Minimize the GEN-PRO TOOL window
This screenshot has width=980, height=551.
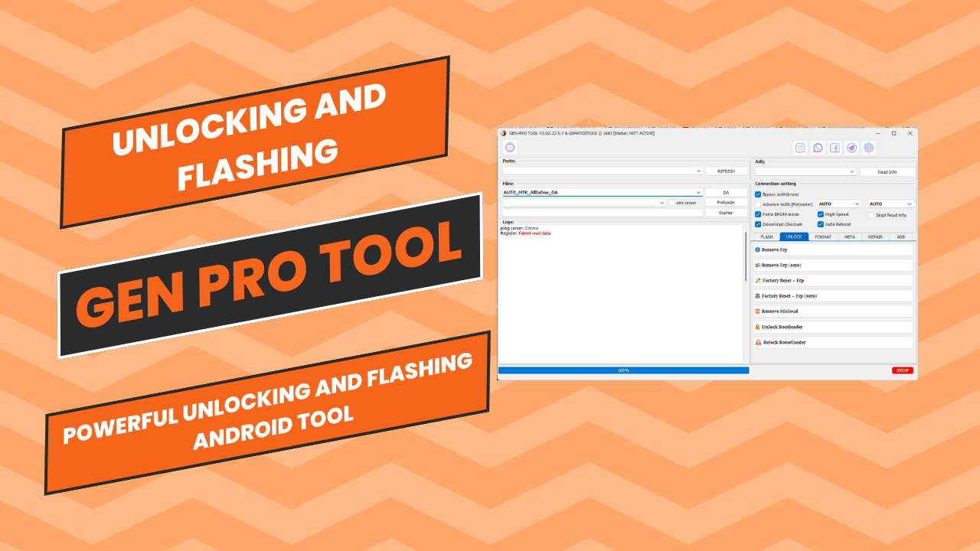pyautogui.click(x=877, y=133)
